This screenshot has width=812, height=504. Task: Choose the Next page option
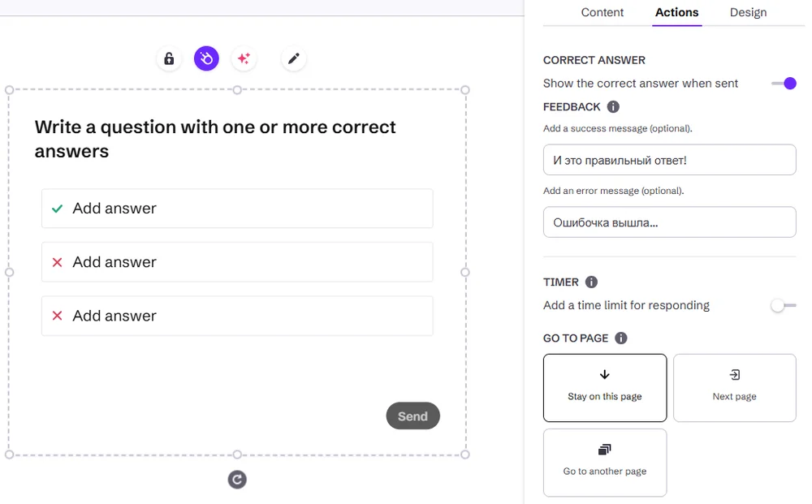[734, 387]
